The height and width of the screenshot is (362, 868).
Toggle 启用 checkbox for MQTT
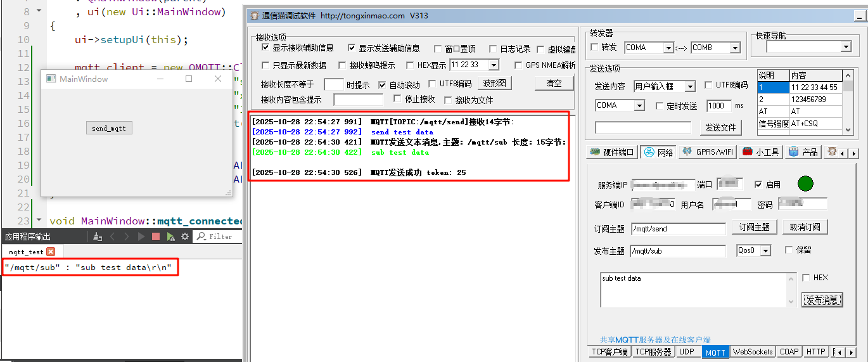[x=758, y=184]
